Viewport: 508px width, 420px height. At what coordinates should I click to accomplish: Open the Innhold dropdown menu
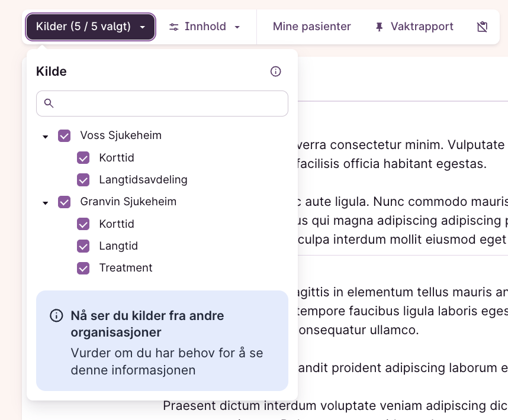[x=205, y=27]
